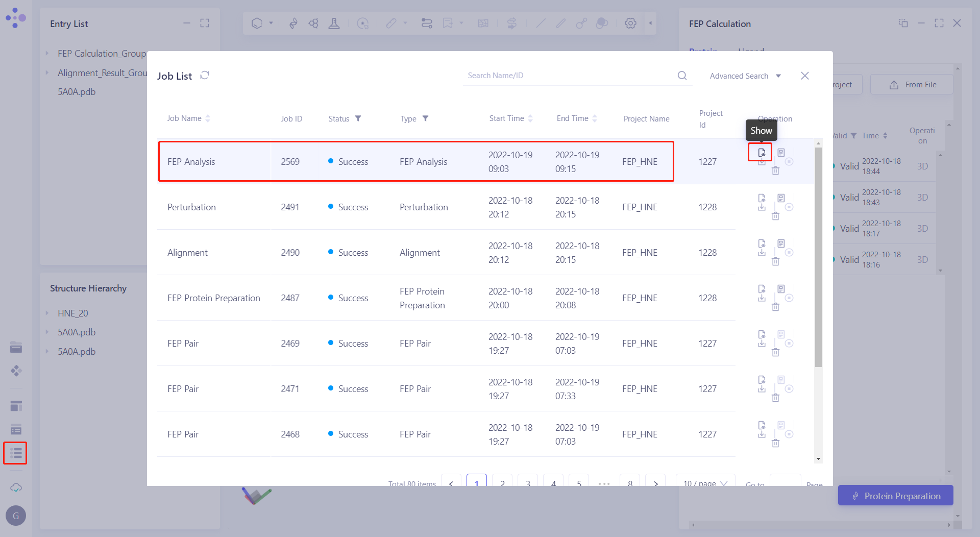Toggle sort order on Job Name column
The height and width of the screenshot is (537, 980).
tap(208, 118)
